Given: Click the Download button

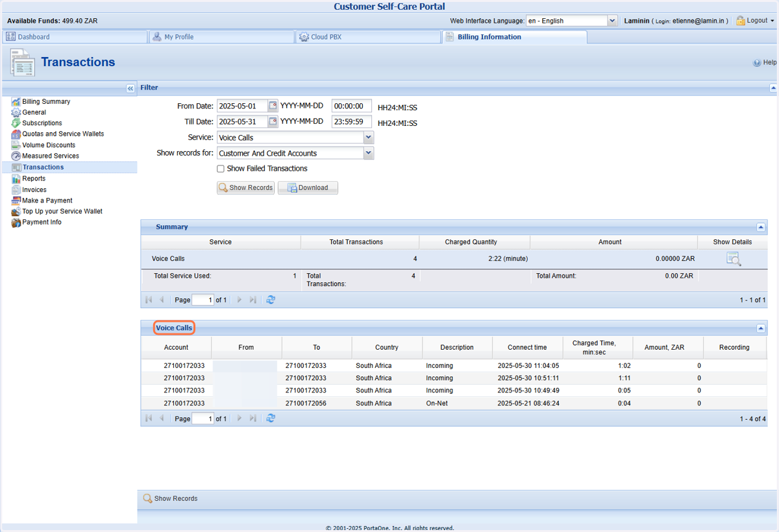Looking at the screenshot, I should (308, 187).
